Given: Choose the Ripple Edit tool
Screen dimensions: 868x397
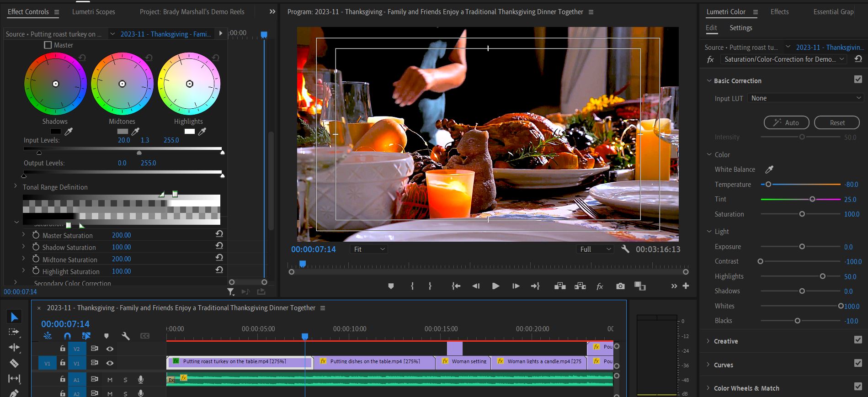Looking at the screenshot, I should click(14, 348).
